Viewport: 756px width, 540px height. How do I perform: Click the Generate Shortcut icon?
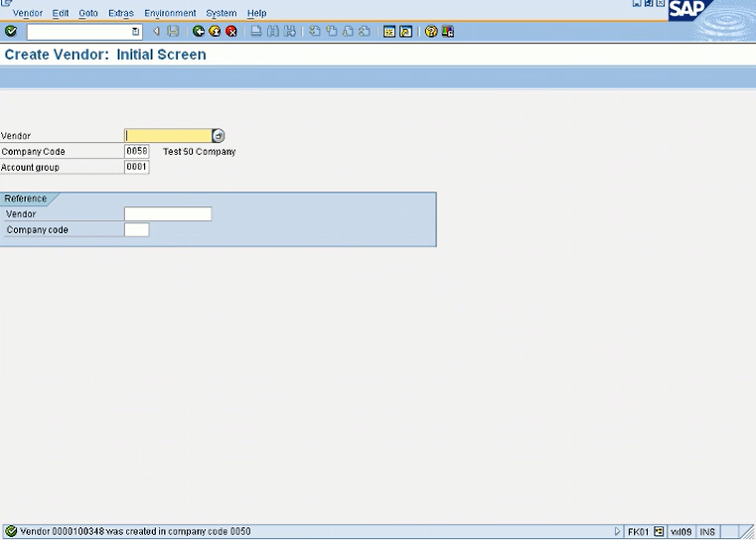click(406, 32)
